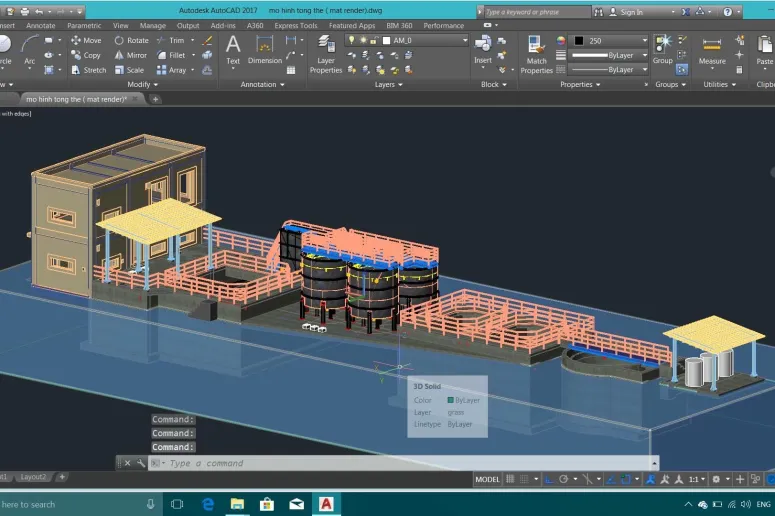Screen dimensions: 775x516
Task: Open the Express Tools tab
Action: tap(296, 26)
